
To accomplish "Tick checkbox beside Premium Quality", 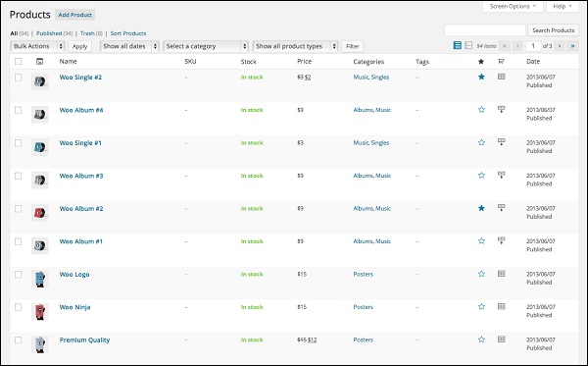I will click(x=18, y=340).
